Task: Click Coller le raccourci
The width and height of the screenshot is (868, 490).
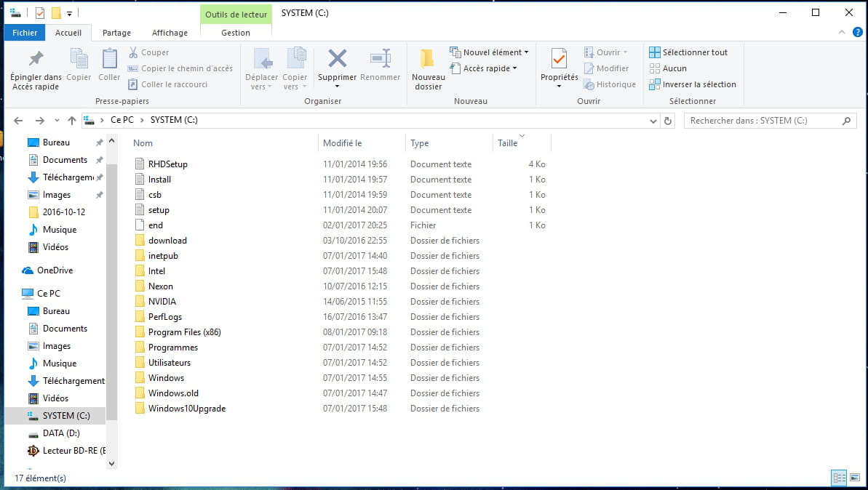Action: 168,84
